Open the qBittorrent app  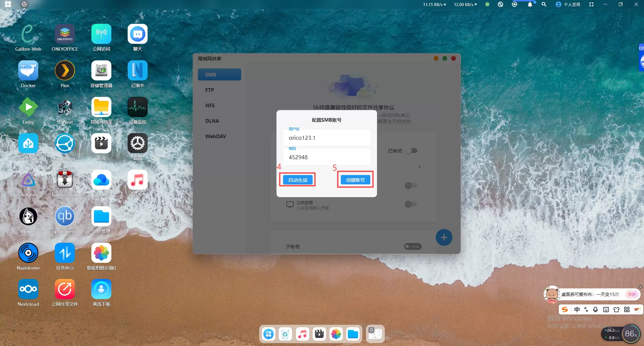click(65, 217)
